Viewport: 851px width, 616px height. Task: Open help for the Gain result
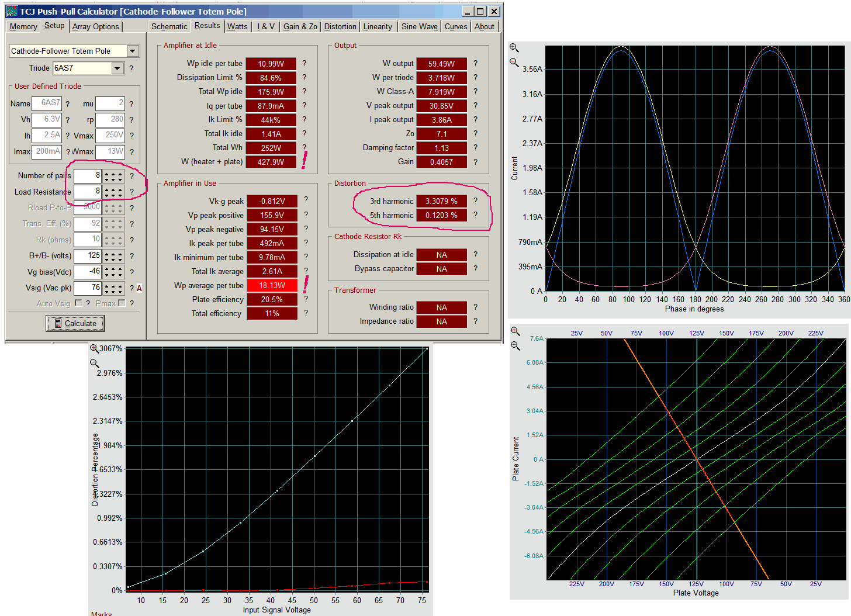(x=475, y=161)
